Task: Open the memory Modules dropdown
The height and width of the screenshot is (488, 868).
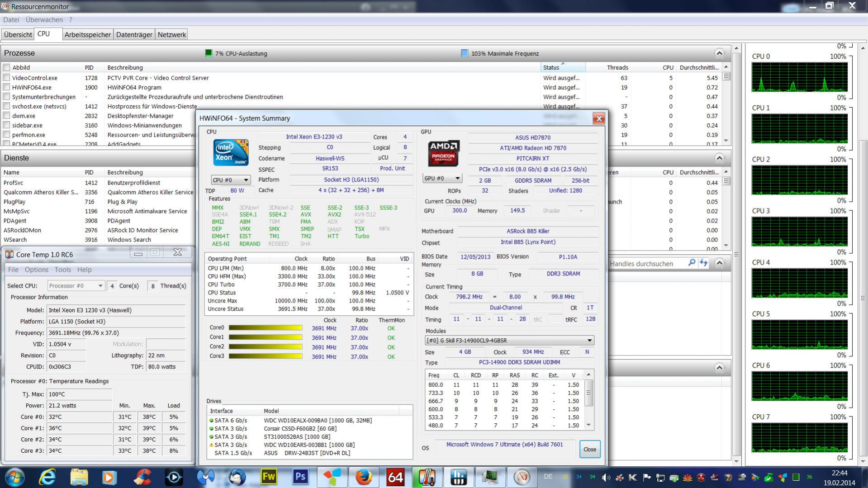Action: (509, 340)
